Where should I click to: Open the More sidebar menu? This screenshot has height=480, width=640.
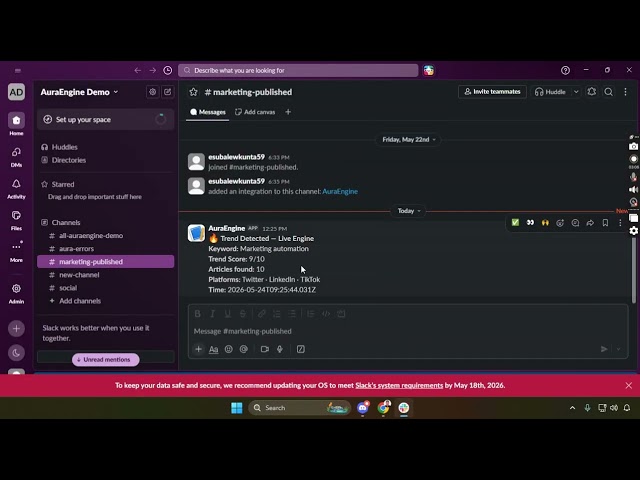16,251
